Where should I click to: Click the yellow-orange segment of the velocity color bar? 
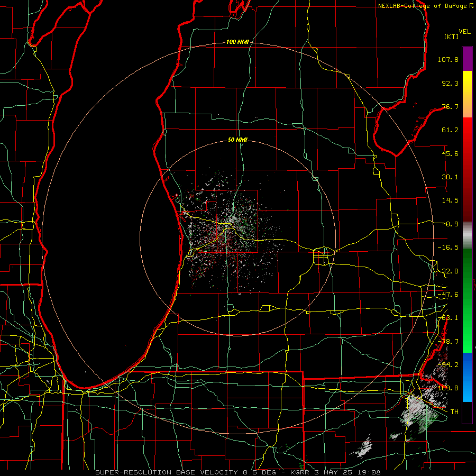coord(467,94)
